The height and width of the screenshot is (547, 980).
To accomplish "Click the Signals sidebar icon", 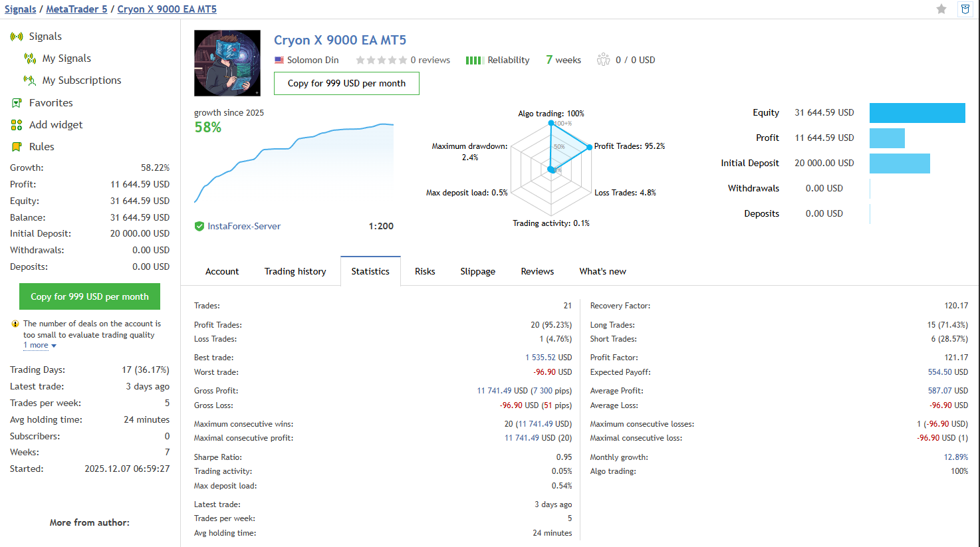I will click(x=17, y=37).
